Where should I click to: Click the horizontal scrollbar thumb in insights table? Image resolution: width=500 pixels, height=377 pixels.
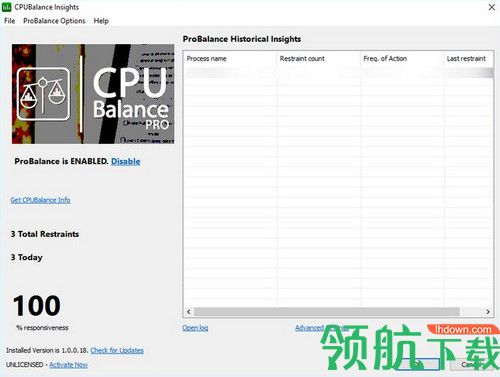327,312
